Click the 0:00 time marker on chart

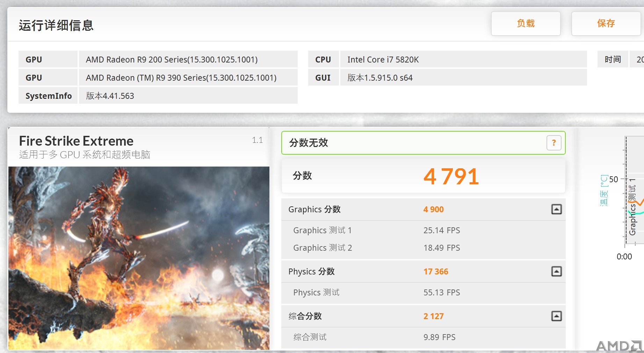coord(624,257)
